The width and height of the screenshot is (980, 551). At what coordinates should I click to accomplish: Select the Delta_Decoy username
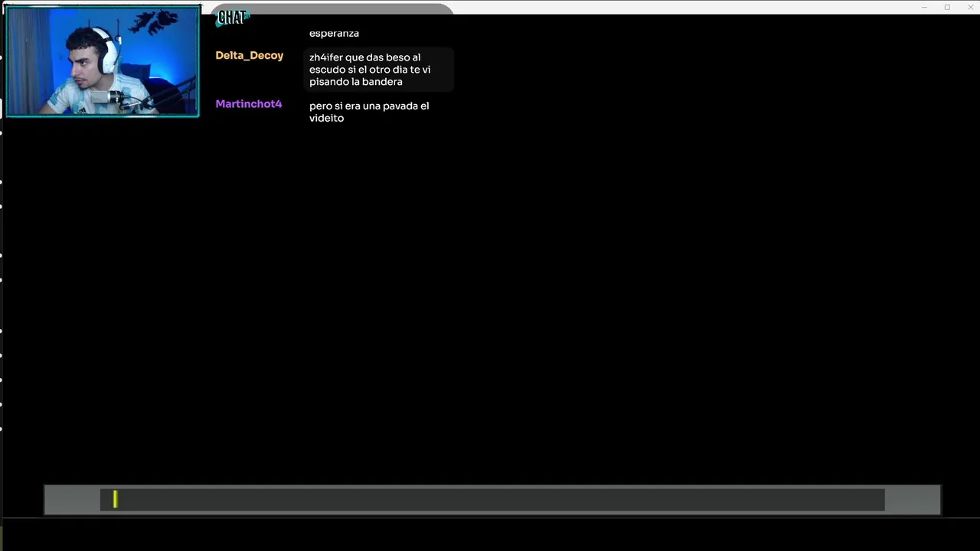click(x=250, y=56)
